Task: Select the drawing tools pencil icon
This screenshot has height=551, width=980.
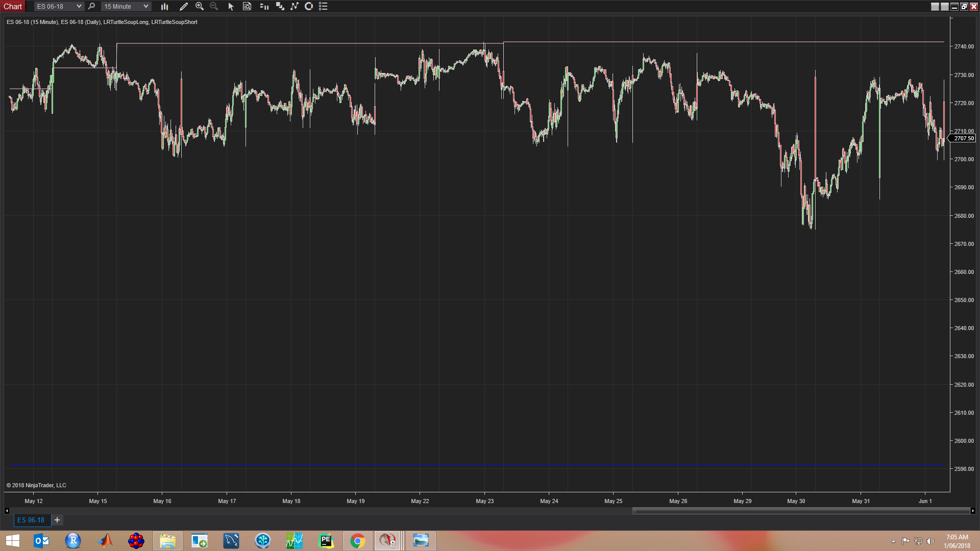Action: pos(184,7)
